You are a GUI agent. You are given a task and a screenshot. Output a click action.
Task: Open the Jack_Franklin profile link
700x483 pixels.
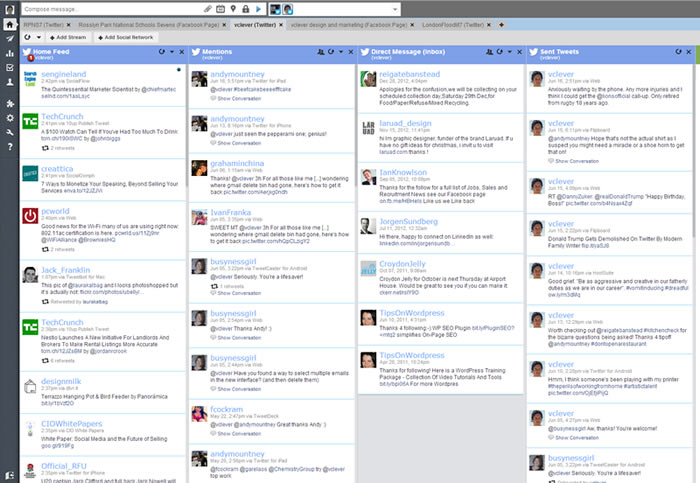[x=66, y=270]
